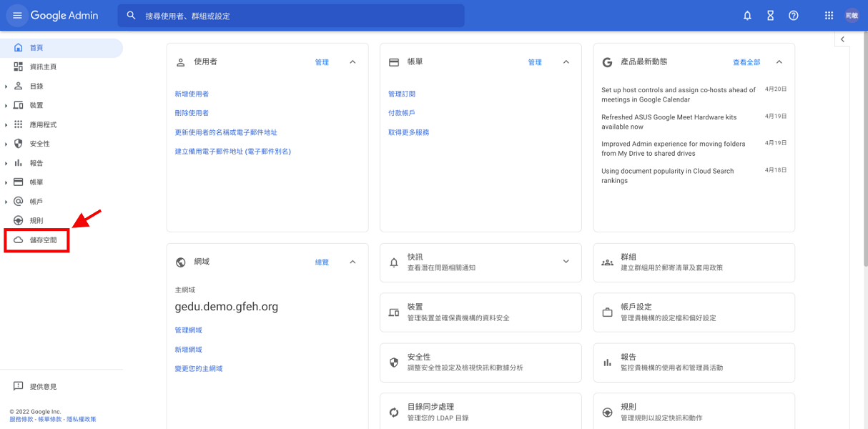Expand the 應用程式 sidebar section arrow
This screenshot has width=868, height=429.
coord(6,125)
